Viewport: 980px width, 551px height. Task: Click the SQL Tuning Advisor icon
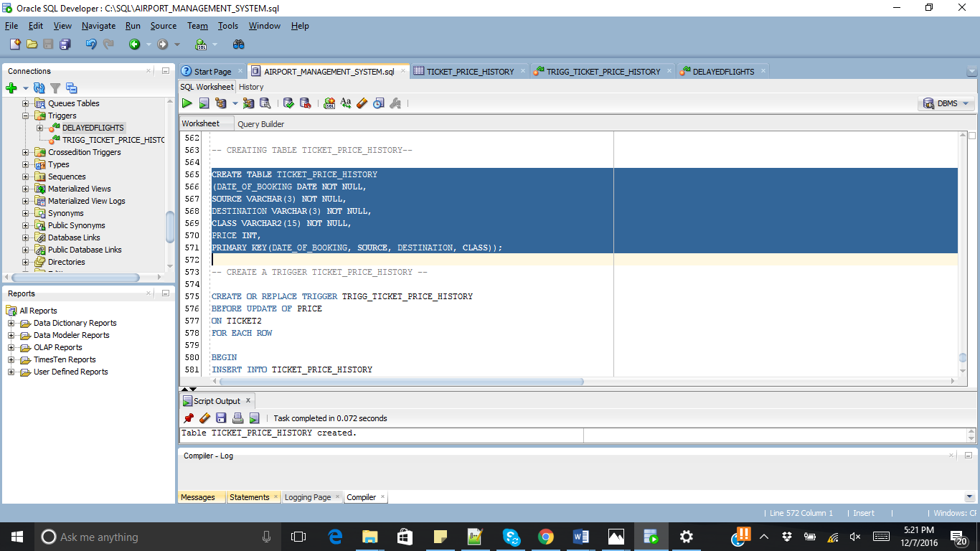265,103
